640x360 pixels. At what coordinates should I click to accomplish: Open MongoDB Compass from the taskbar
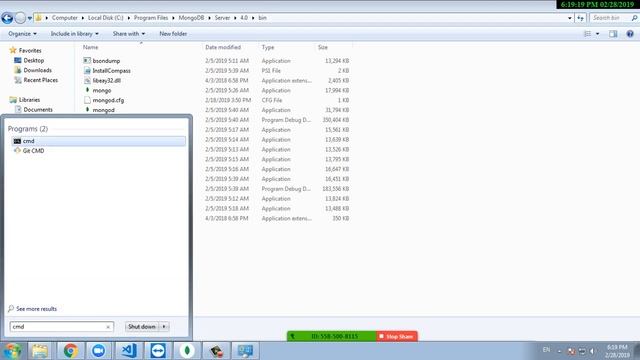coord(187,351)
